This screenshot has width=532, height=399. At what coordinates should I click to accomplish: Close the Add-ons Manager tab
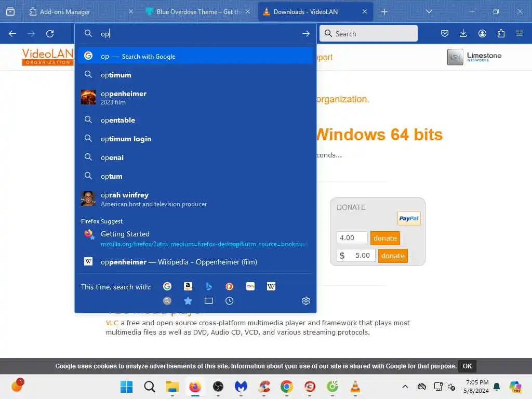pos(131,11)
